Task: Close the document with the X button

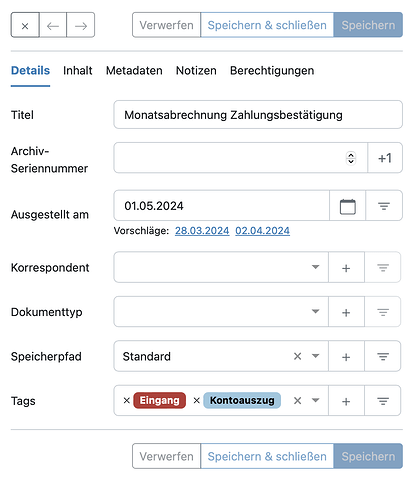Action: point(25,25)
